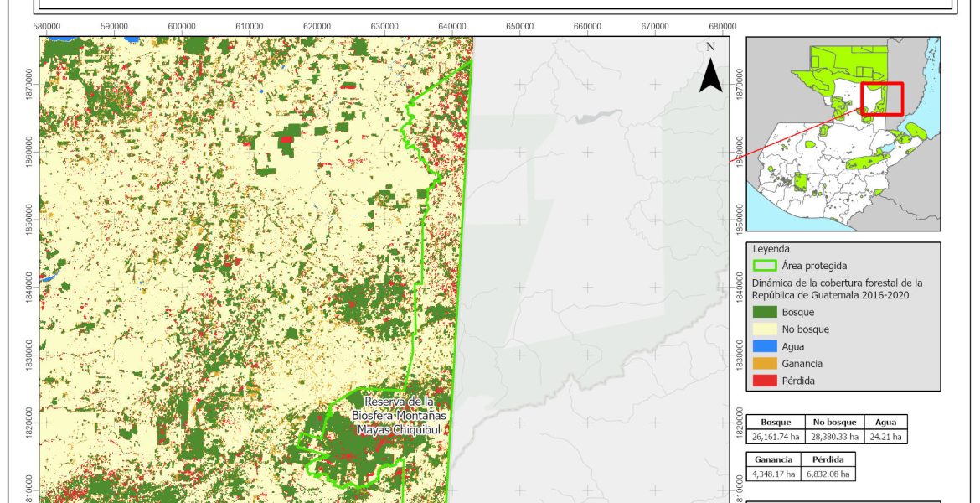
Task: Click the 630000 top axis coordinate label
Action: (x=384, y=27)
